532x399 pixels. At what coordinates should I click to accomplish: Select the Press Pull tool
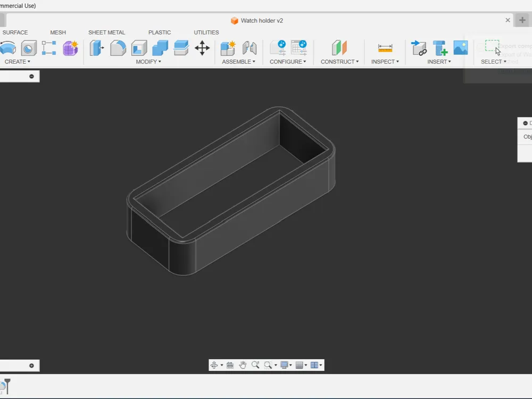pyautogui.click(x=97, y=48)
